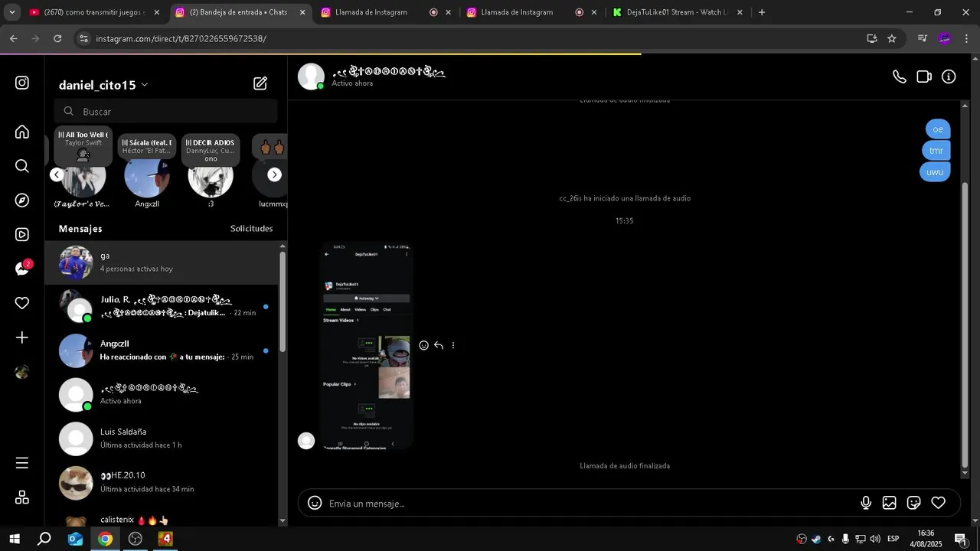
Task: Open Reels icon in sidebar
Action: [x=22, y=235]
